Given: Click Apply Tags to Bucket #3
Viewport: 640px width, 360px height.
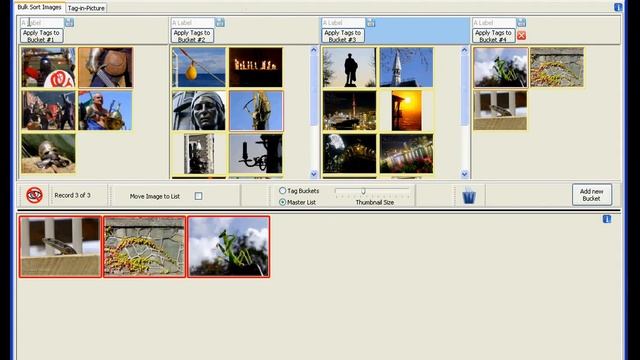Looking at the screenshot, I should pos(343,36).
